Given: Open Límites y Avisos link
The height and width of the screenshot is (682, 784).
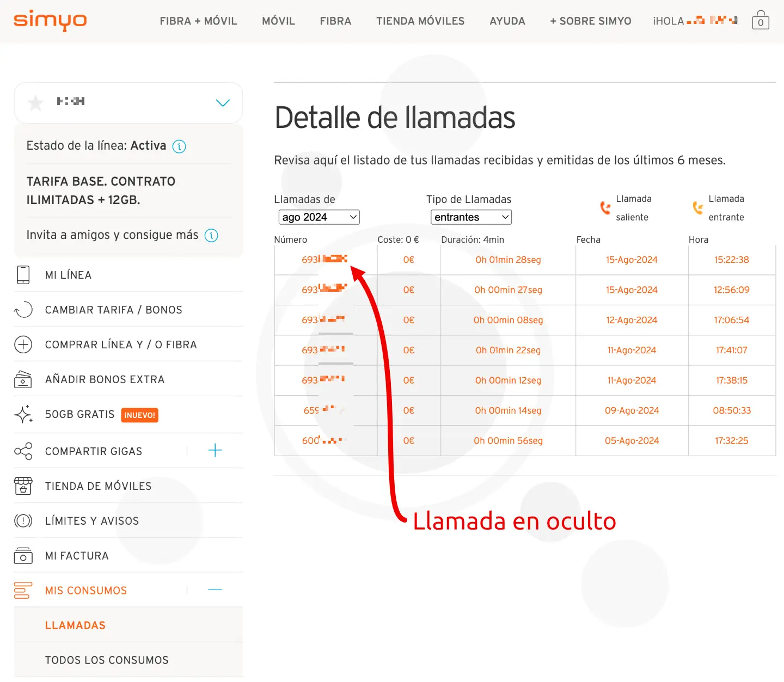Looking at the screenshot, I should click(x=92, y=521).
